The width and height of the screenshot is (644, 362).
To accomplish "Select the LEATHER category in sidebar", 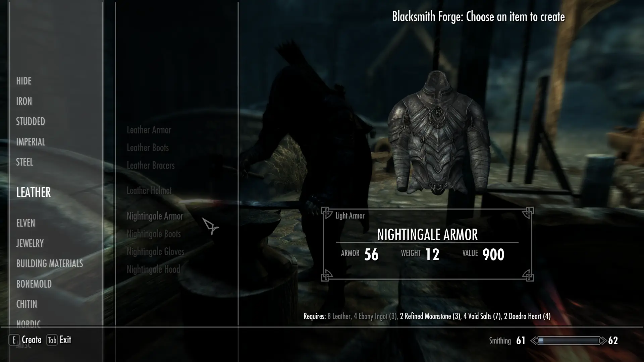I will (34, 192).
